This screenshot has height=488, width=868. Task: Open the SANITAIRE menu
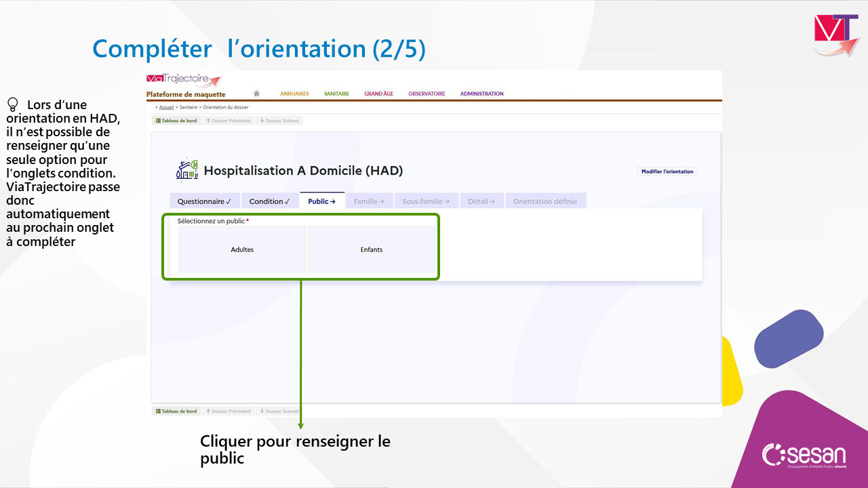coord(336,94)
